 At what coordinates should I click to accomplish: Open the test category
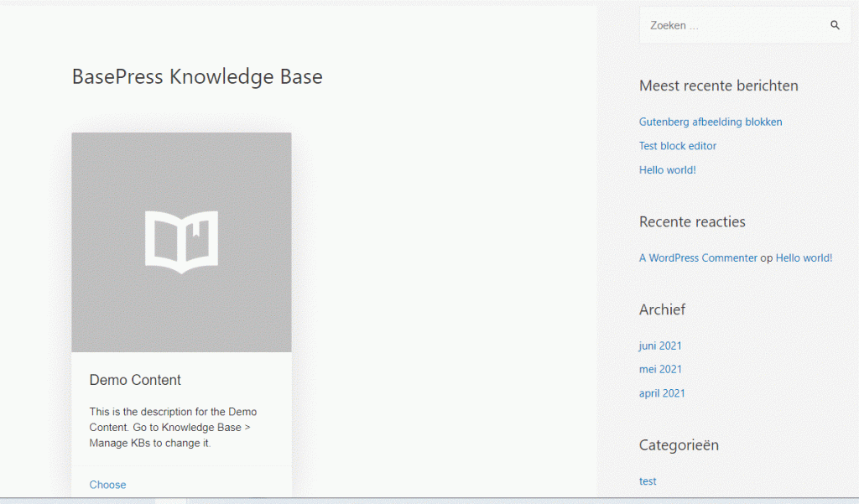648,481
